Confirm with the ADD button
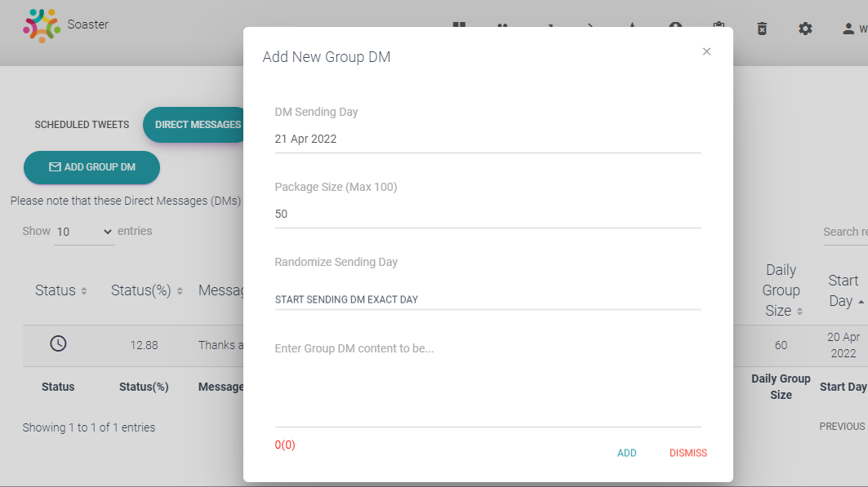 click(x=626, y=453)
